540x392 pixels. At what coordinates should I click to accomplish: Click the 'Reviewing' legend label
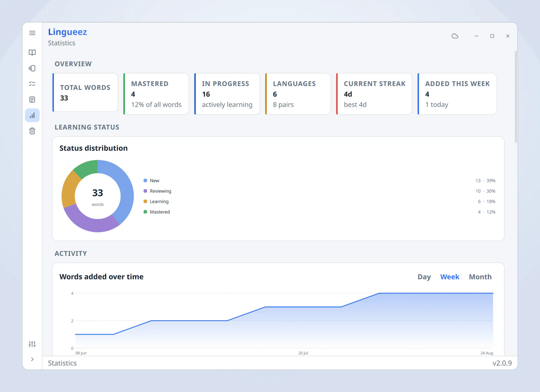tap(161, 191)
